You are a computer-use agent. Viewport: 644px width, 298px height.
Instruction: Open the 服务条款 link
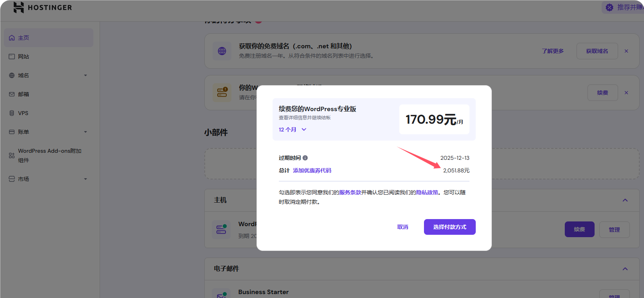350,192
